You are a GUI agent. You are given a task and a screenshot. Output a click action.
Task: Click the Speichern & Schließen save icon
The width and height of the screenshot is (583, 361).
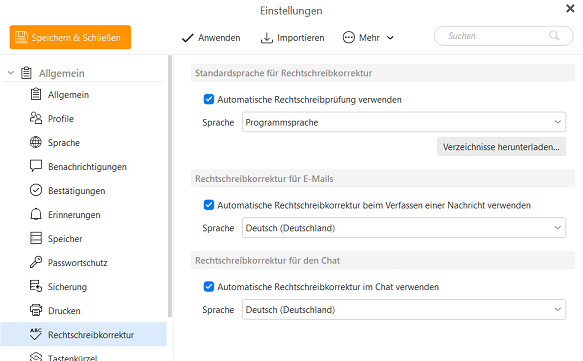tap(21, 37)
